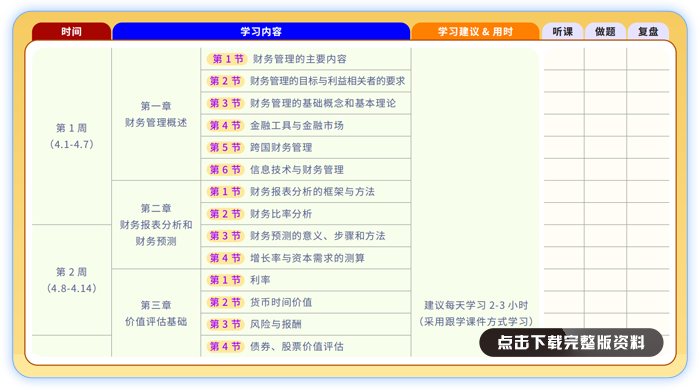Viewport: 700px width, 390px height.
Task: Click the 第二章 财务报表分析和财务预测 chapter cell
Action: pyautogui.click(x=156, y=224)
